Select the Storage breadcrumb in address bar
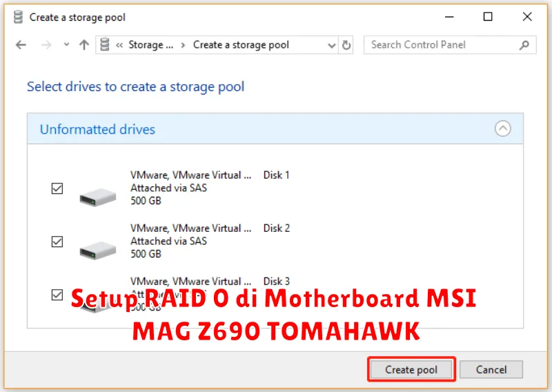The height and width of the screenshot is (392, 552). [x=146, y=45]
